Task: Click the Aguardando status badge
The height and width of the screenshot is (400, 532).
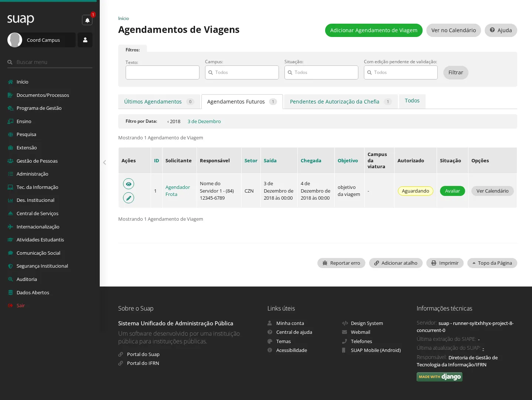Action: (x=415, y=191)
